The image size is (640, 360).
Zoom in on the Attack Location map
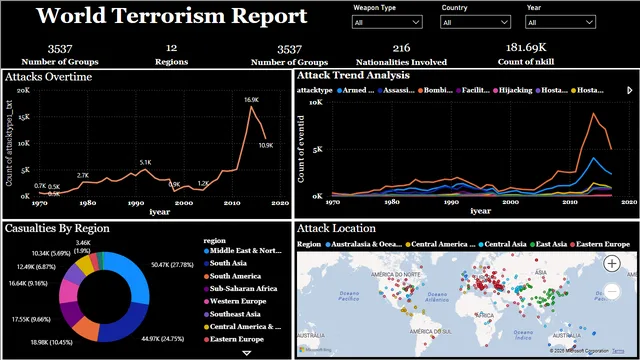click(x=611, y=264)
